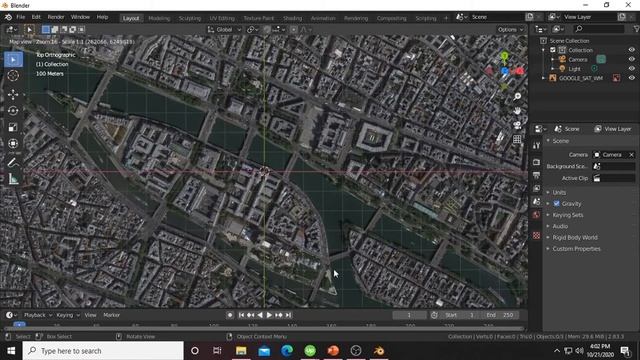Image resolution: width=640 pixels, height=360 pixels.
Task: Switch to the Modeling workspace tab
Action: coord(159,18)
